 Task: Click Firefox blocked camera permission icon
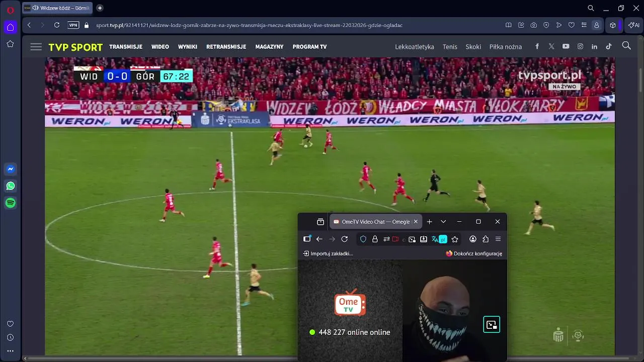point(395,239)
